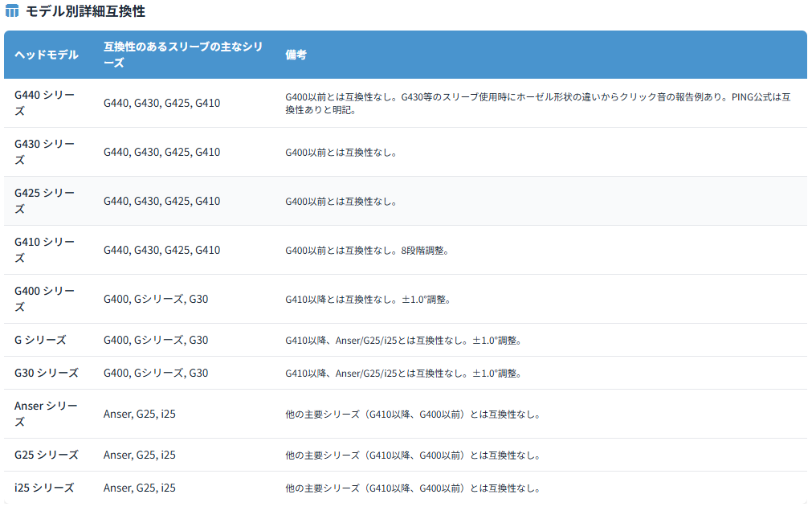This screenshot has height=527, width=812.
Task: Select the ヘッドモデル column header
Action: click(47, 55)
